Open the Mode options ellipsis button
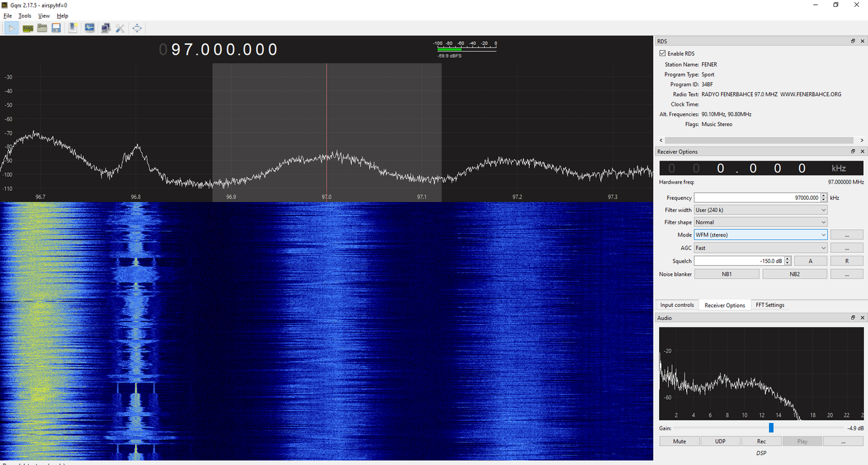Image resolution: width=868 pixels, height=465 pixels. pyautogui.click(x=847, y=235)
